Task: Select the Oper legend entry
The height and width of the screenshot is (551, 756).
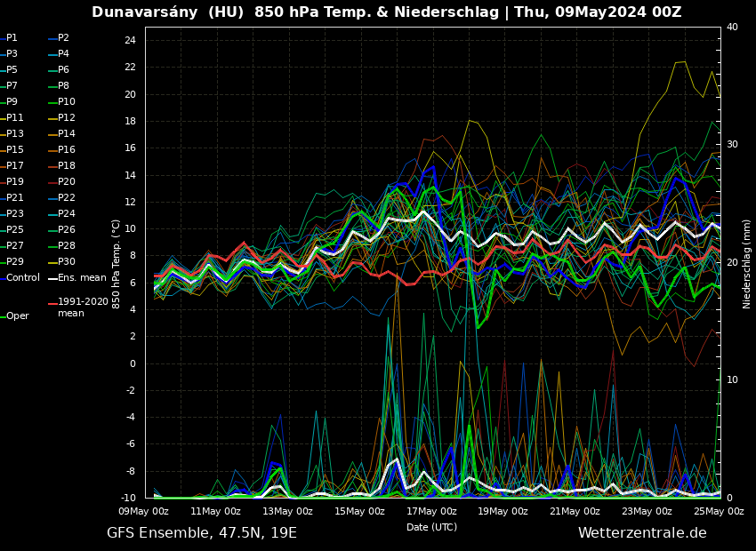Action: pos(17,316)
